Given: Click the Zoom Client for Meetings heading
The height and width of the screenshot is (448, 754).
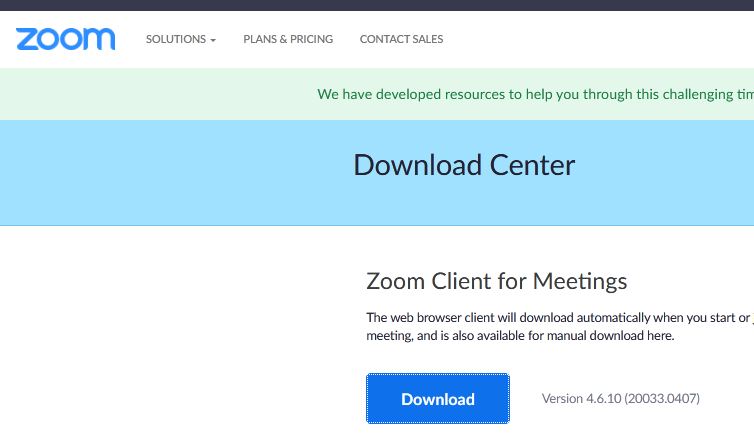Looking at the screenshot, I should coord(497,280).
